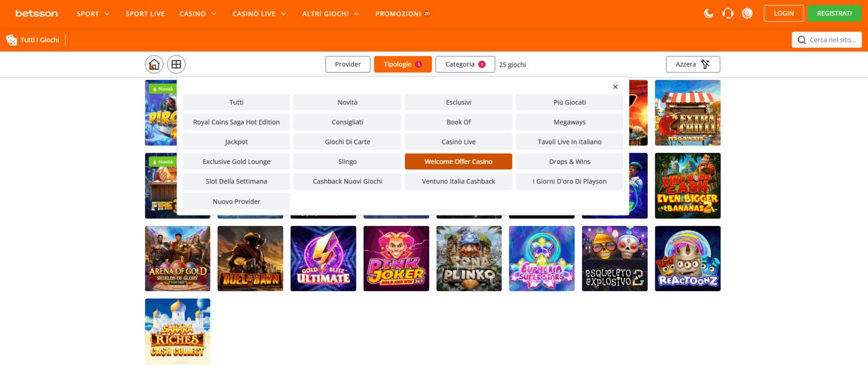This screenshot has height=366, width=868.
Task: Choose Ventuno Italia Cashback filter
Action: point(458,181)
